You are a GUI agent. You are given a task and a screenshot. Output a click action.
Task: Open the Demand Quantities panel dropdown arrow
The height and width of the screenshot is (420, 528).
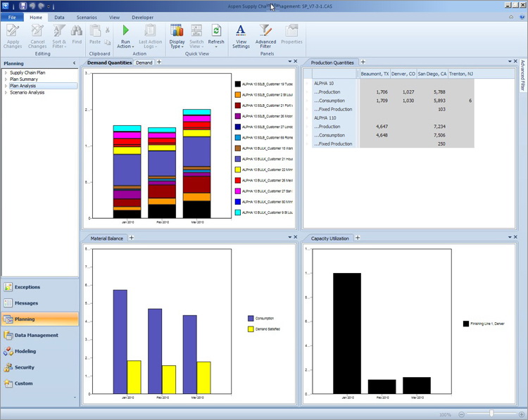[289, 61]
